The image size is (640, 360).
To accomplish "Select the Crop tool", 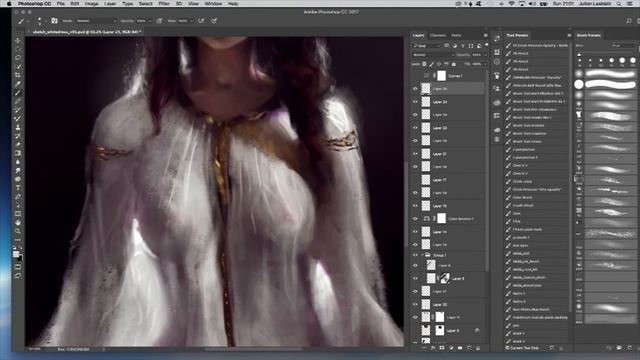I will click(18, 75).
